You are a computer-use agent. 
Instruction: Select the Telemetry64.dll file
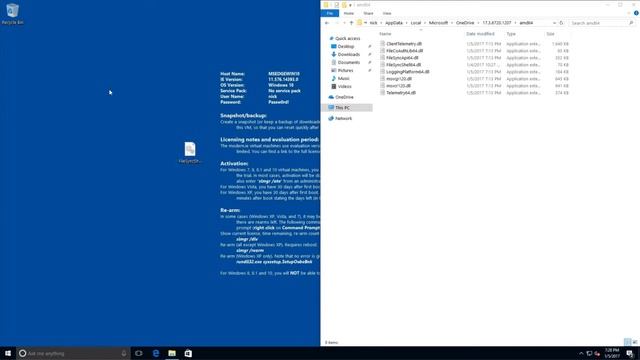pos(401,93)
